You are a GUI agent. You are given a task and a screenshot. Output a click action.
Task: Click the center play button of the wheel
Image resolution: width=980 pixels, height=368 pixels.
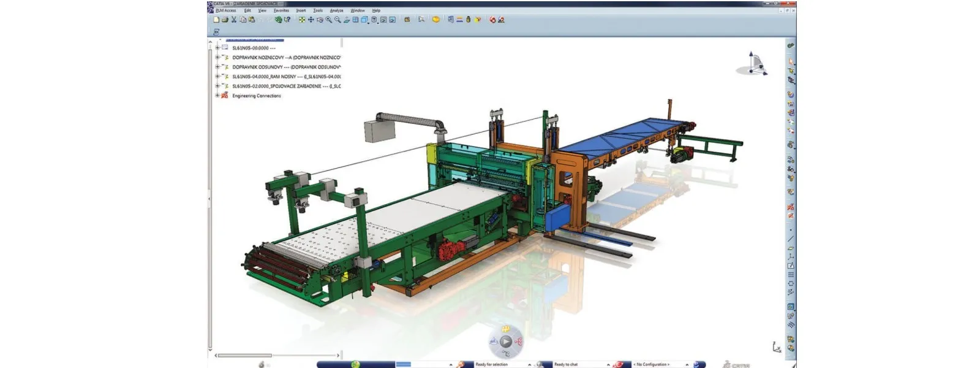506,342
